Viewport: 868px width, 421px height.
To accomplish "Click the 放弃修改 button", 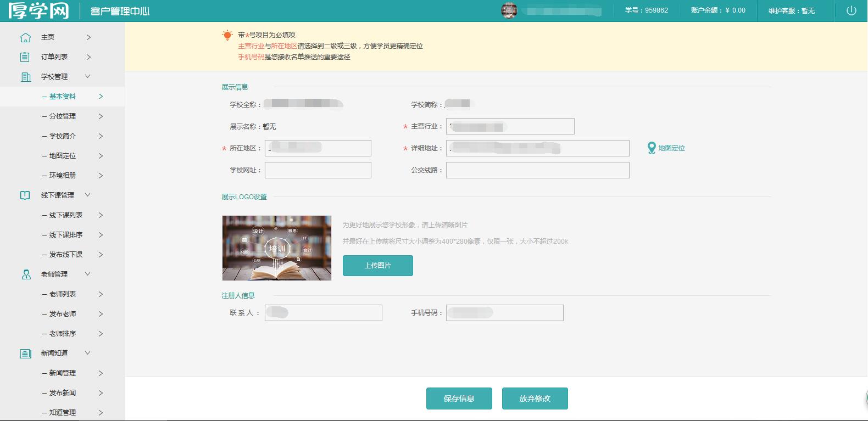I will [x=535, y=398].
